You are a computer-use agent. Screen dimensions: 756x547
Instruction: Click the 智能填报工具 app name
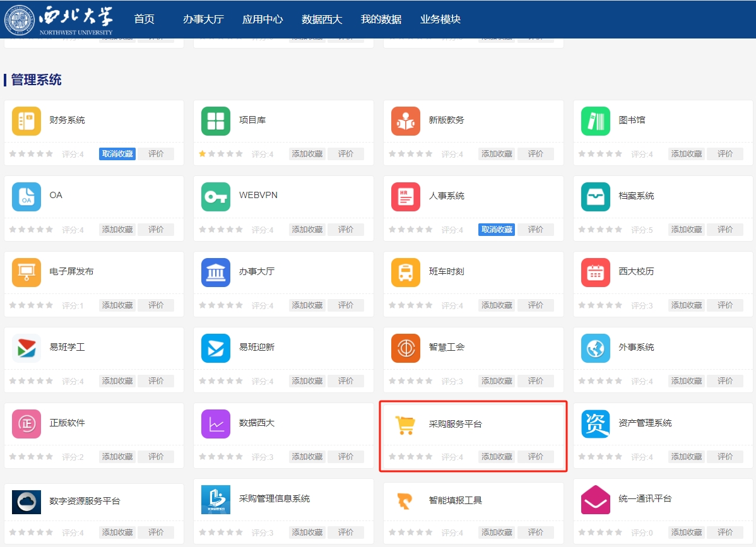(x=455, y=500)
